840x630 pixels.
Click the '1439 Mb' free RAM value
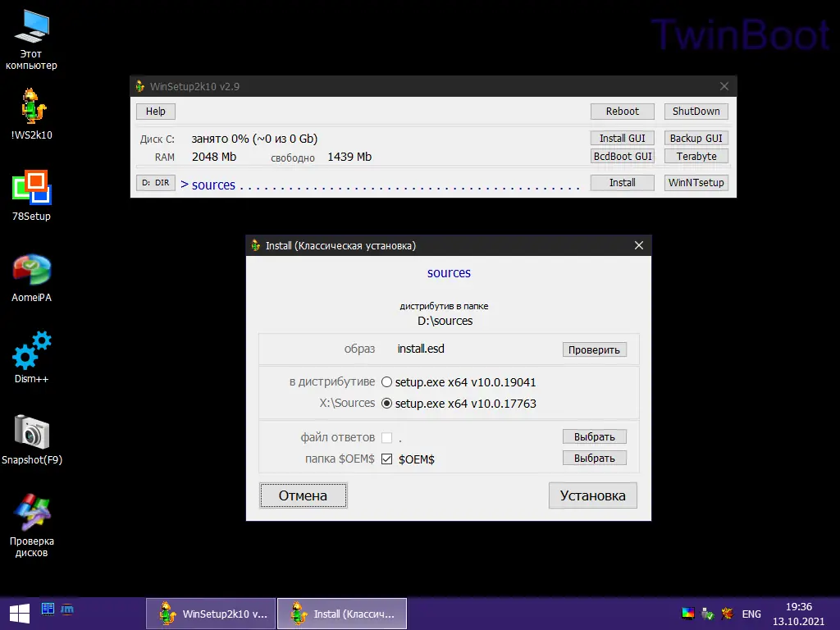[x=349, y=157]
